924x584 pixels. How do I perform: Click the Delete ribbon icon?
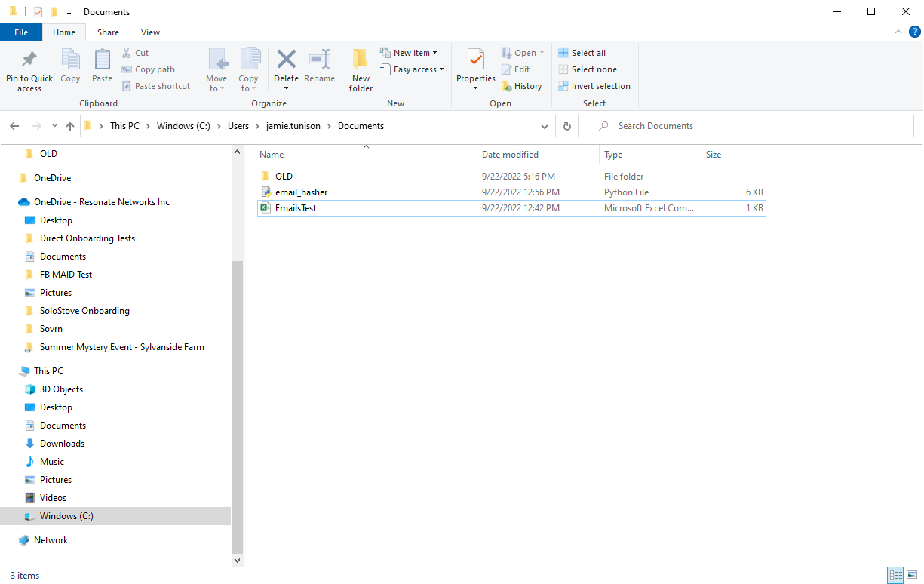(286, 60)
